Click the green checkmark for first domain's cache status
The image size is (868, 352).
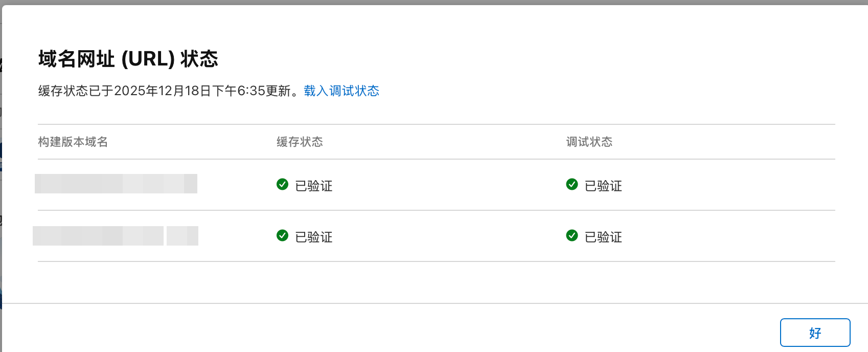(282, 184)
